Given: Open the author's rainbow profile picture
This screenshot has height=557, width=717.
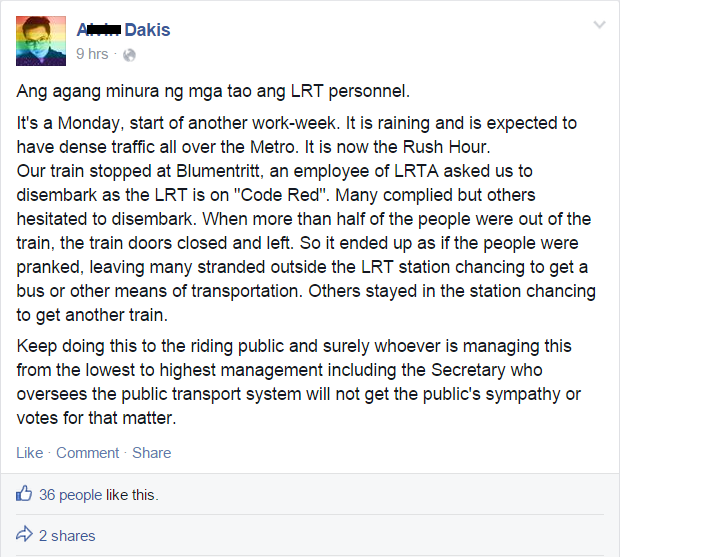Looking at the screenshot, I should click(x=41, y=41).
